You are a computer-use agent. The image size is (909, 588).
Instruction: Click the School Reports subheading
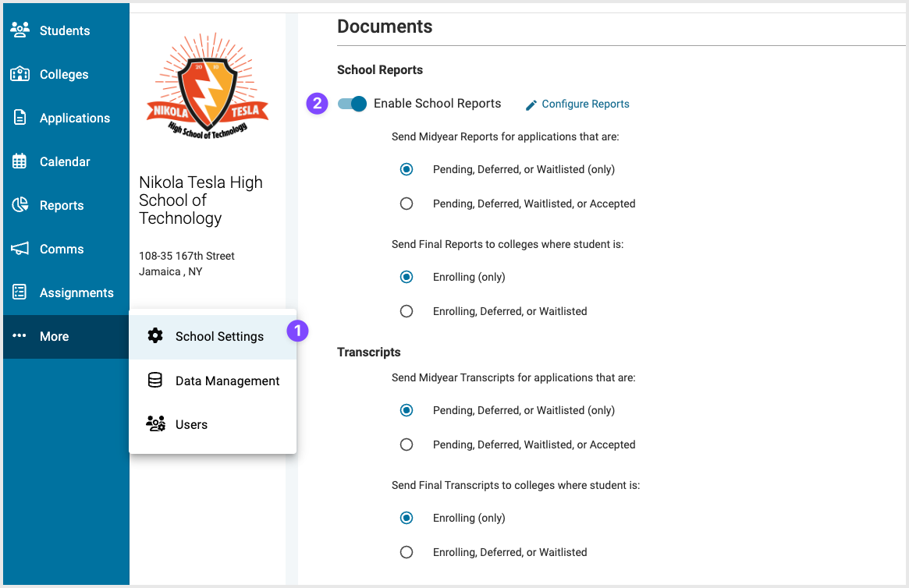380,69
